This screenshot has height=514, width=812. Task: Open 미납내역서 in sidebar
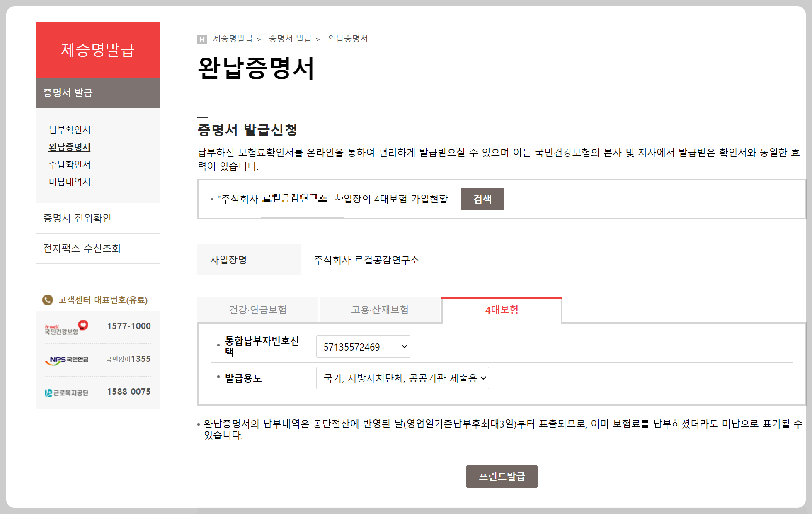pos(70,182)
